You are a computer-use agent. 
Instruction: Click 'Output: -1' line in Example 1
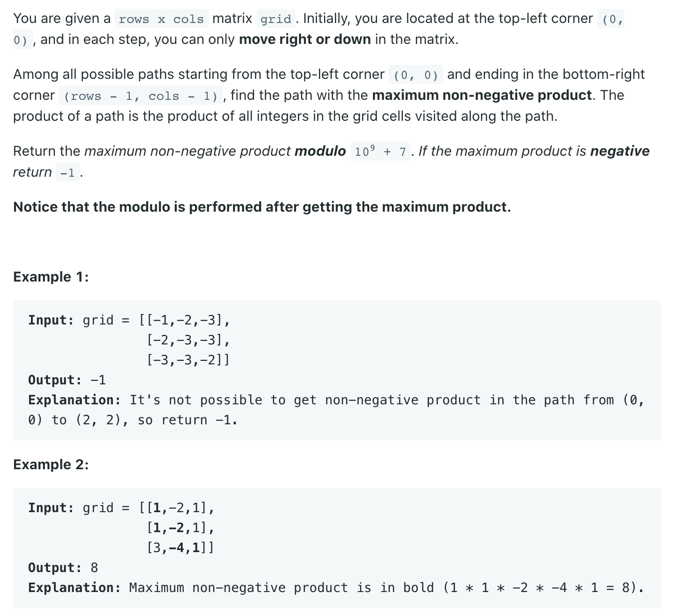click(x=67, y=380)
